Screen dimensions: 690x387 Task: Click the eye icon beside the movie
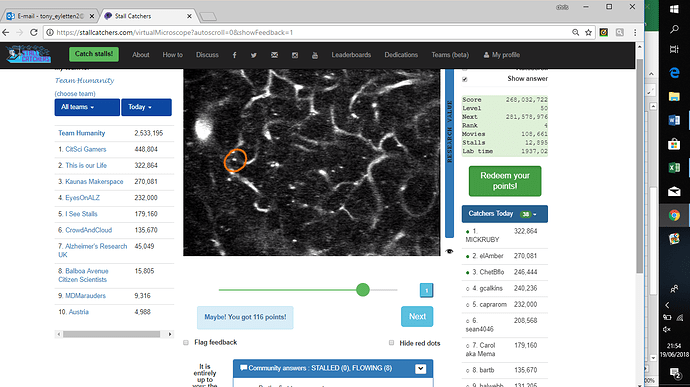pos(449,251)
